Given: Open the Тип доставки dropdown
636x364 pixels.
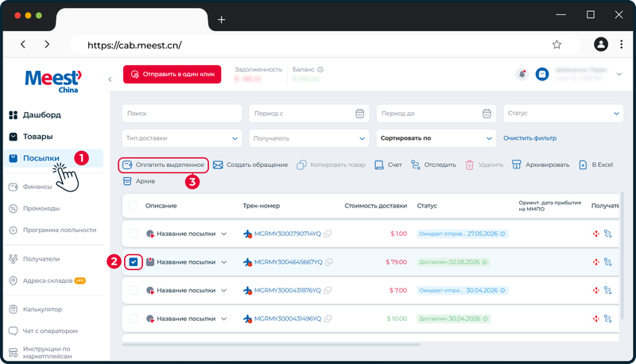Looking at the screenshot, I should click(x=182, y=138).
